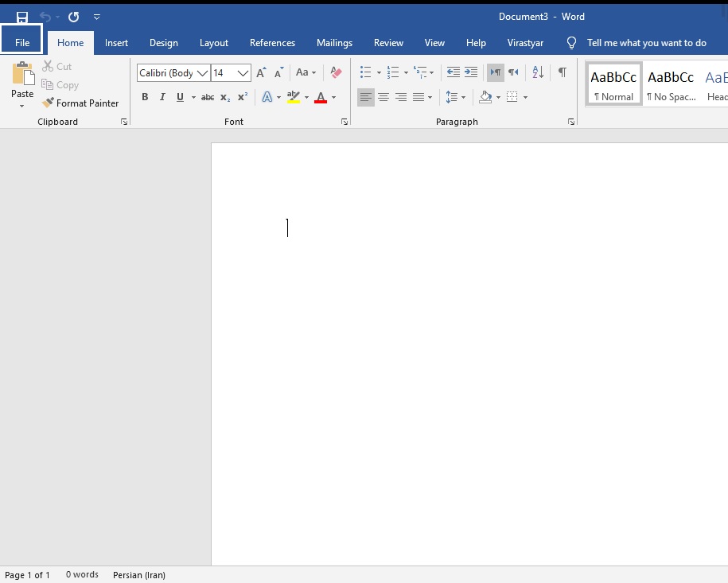Click Persian (Iran) language indicator
Viewport: 728px width, 583px height.
point(138,574)
